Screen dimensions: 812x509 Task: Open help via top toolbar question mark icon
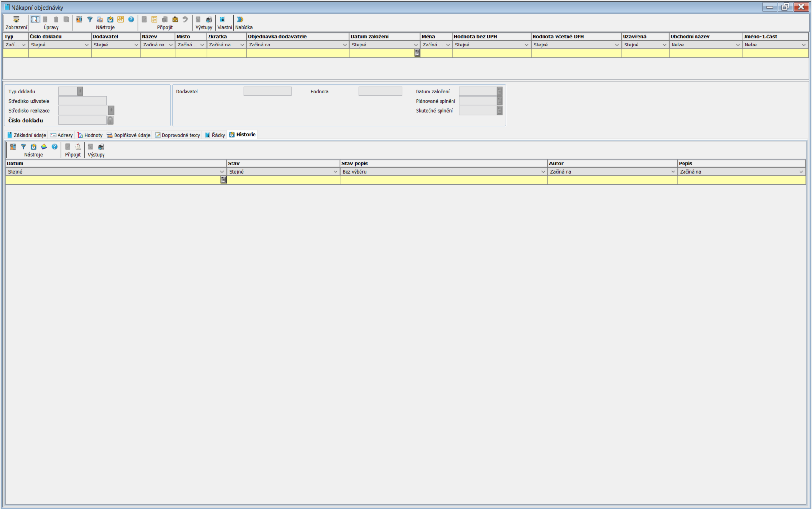click(131, 20)
